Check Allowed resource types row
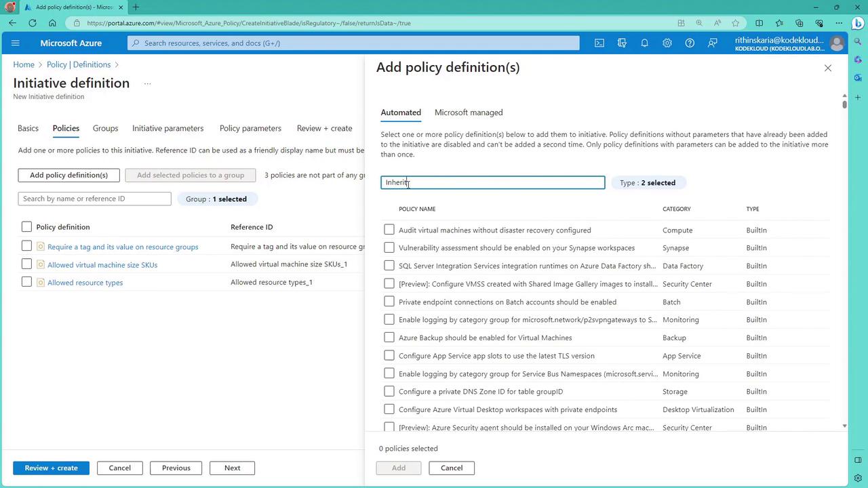 26,282
